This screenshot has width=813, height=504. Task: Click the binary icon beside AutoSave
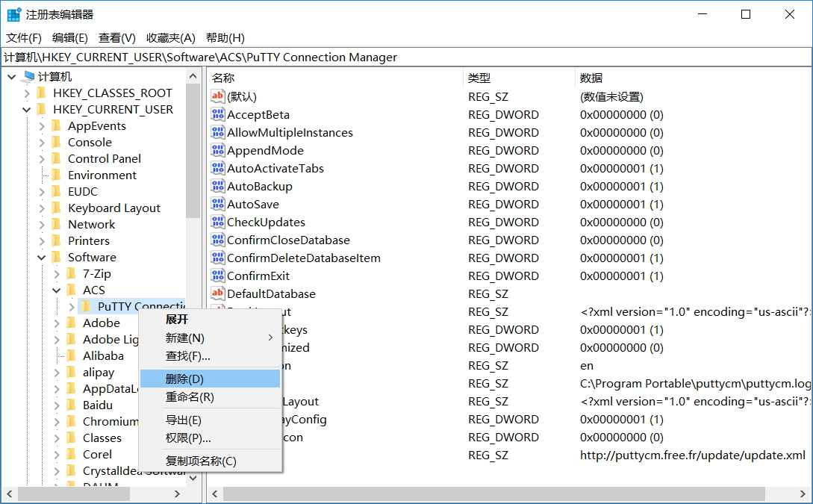(217, 204)
